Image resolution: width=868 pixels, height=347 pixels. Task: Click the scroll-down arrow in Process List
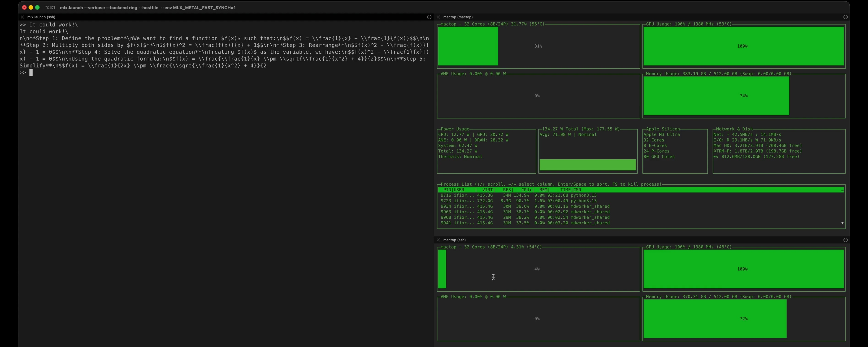pyautogui.click(x=842, y=223)
